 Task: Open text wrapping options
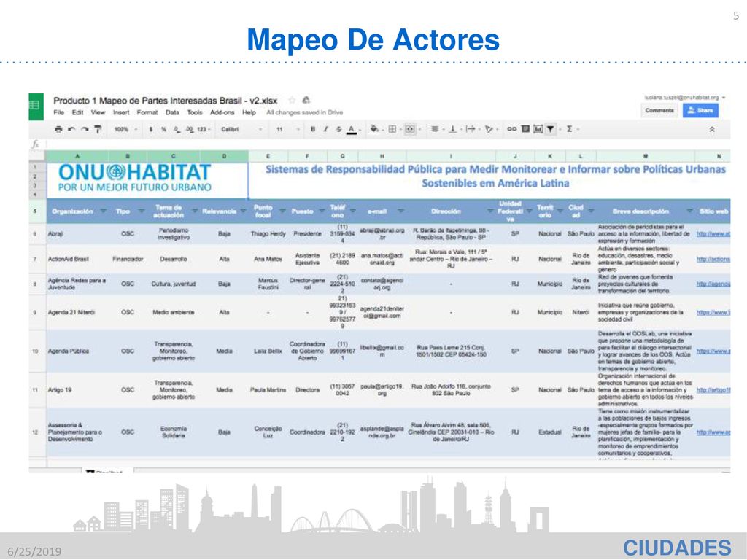pyautogui.click(x=471, y=129)
